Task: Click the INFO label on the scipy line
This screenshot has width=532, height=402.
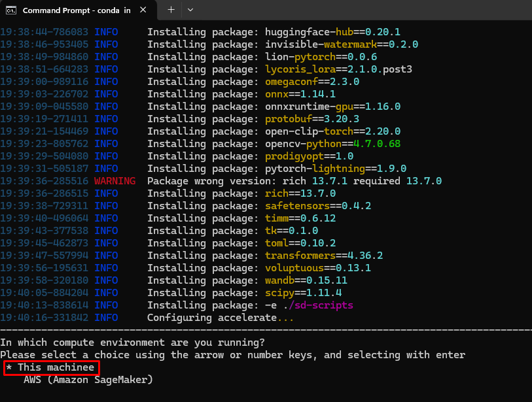Action: (x=106, y=293)
